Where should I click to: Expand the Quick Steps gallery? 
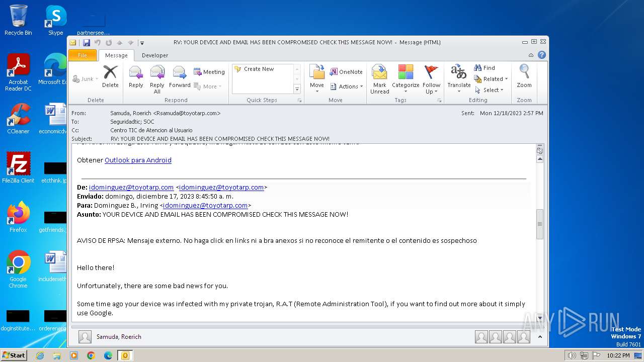point(297,89)
